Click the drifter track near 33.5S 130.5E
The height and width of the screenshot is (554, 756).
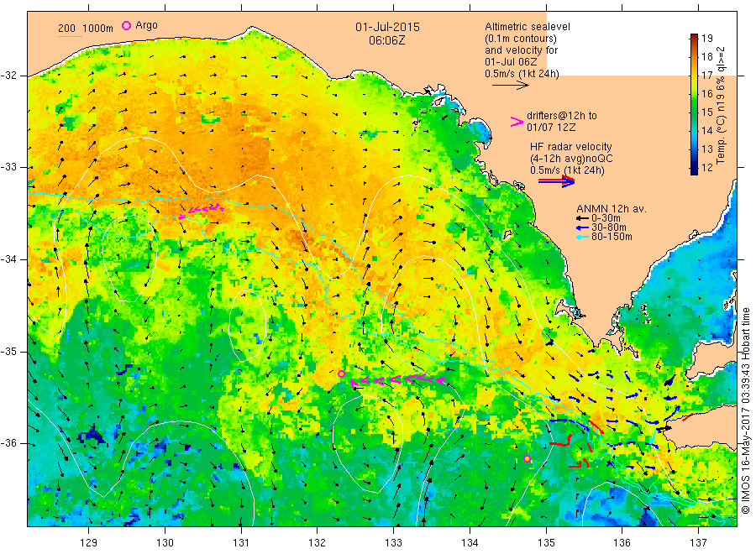(202, 211)
